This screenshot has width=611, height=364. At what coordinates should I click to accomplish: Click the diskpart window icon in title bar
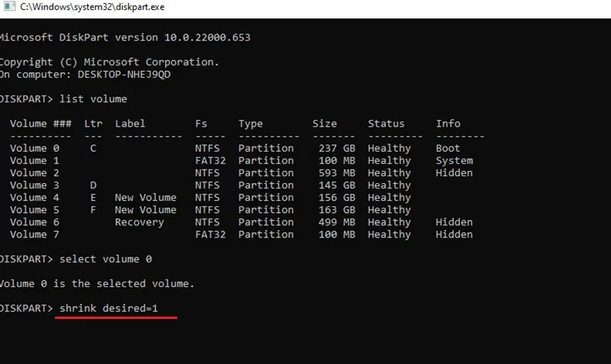point(9,7)
